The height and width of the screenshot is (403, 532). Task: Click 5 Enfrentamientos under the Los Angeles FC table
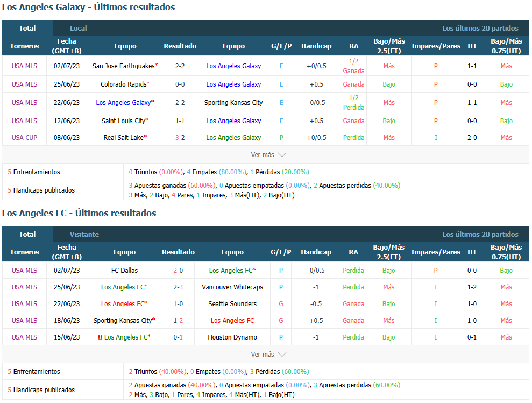(33, 372)
